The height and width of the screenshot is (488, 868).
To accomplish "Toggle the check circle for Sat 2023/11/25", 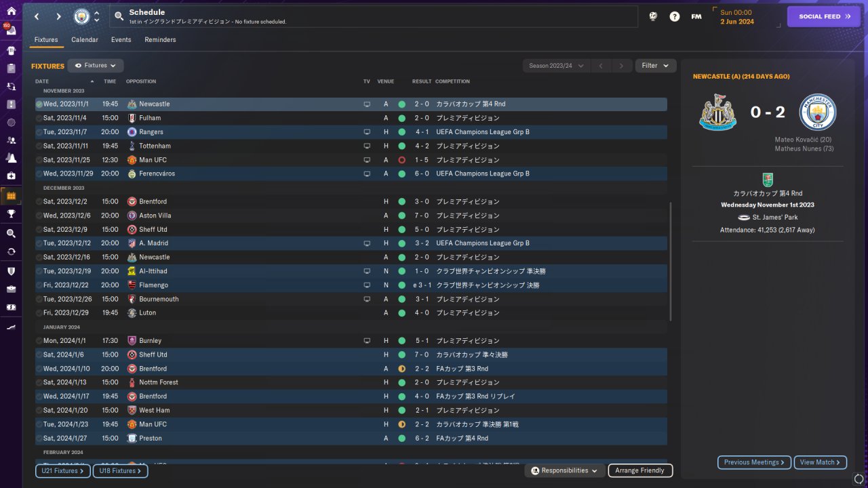I will pyautogui.click(x=39, y=160).
